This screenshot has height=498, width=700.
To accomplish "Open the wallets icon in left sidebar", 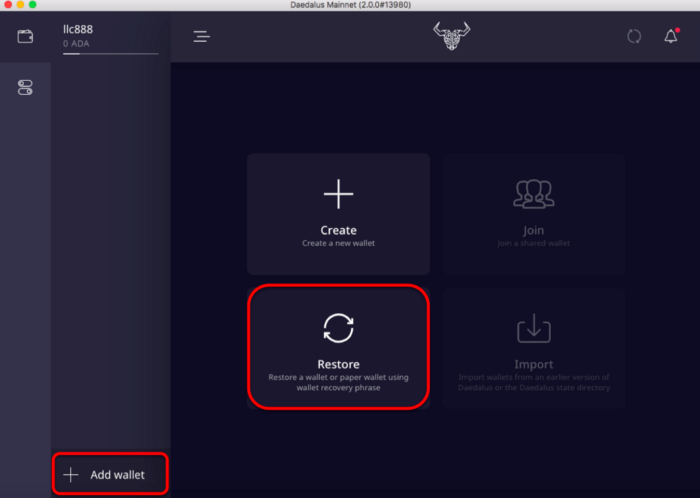I will click(25, 37).
